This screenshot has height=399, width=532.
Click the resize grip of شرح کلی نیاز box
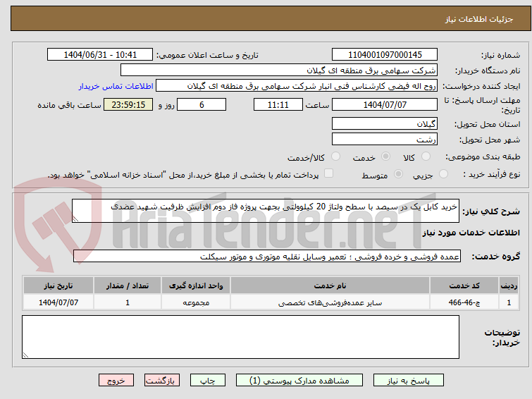pyautogui.click(x=75, y=219)
